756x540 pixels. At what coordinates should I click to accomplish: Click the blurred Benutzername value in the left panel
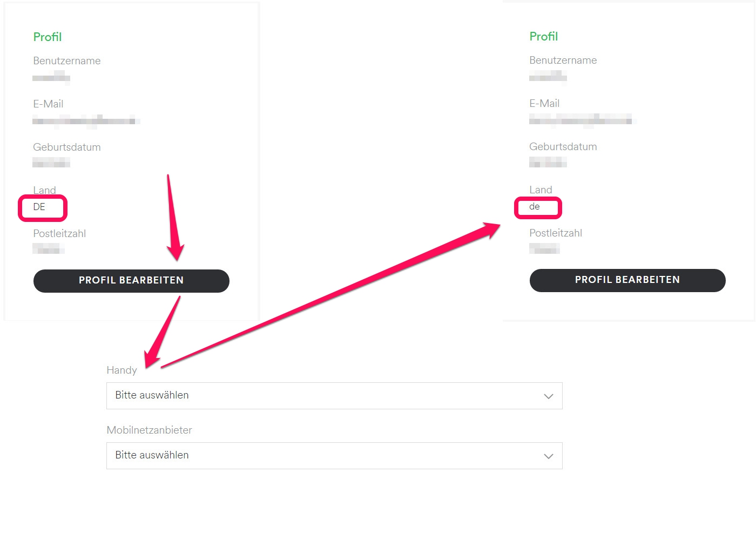51,78
